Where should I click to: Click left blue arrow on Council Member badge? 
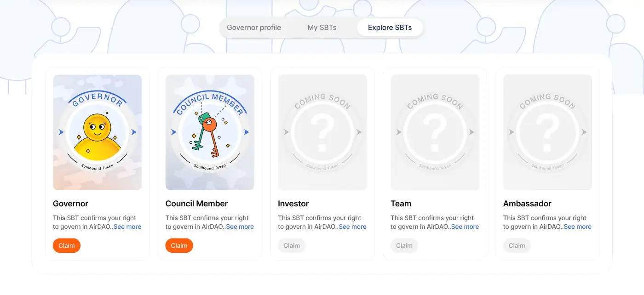click(173, 132)
